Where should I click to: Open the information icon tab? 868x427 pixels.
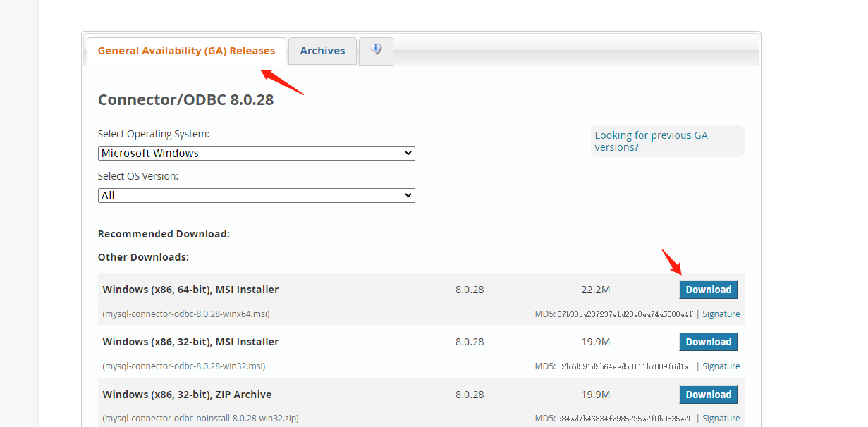(x=376, y=51)
